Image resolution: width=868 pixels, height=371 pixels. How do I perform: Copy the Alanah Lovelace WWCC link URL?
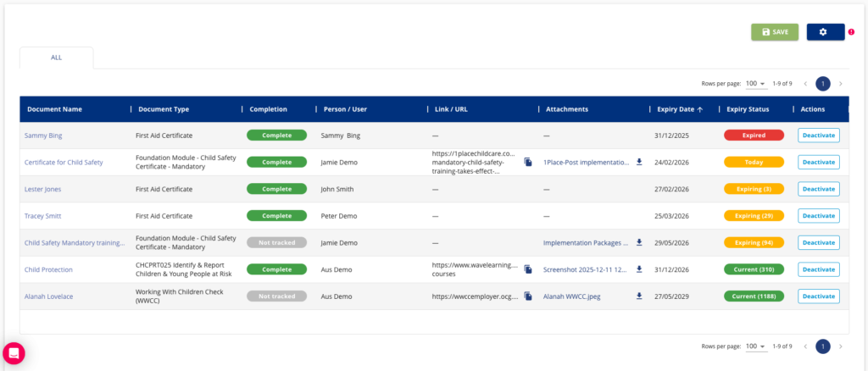click(x=527, y=296)
